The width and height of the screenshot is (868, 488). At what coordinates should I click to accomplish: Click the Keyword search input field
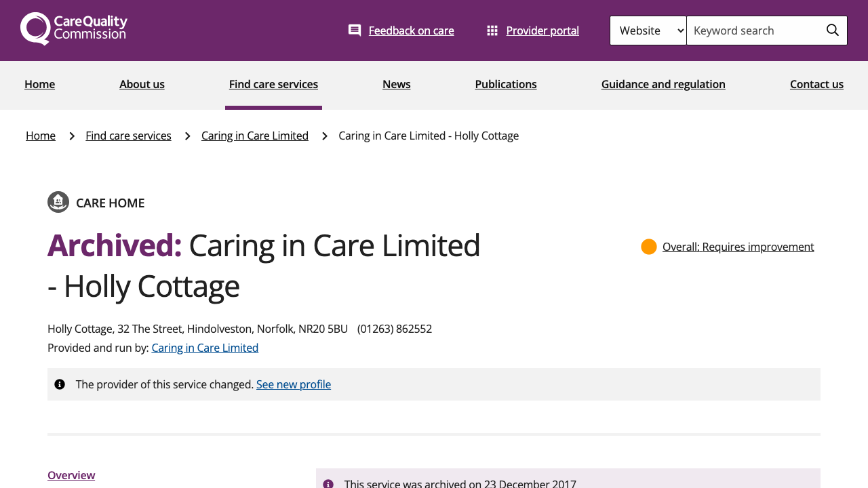click(x=753, y=30)
